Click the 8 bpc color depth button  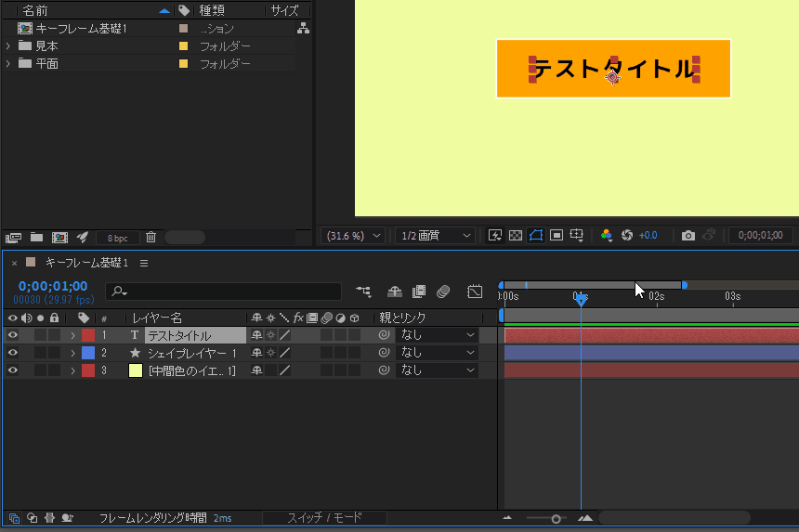tap(118, 238)
